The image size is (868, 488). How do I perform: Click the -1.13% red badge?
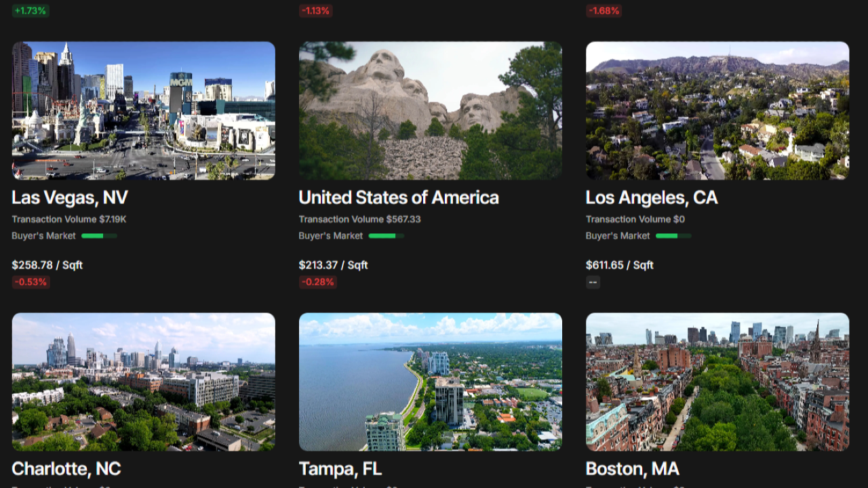coord(316,11)
